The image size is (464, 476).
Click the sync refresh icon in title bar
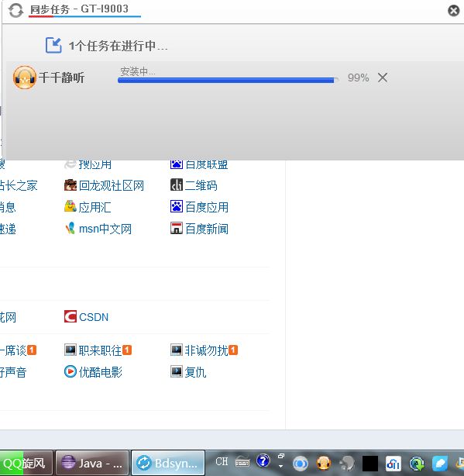click(15, 11)
